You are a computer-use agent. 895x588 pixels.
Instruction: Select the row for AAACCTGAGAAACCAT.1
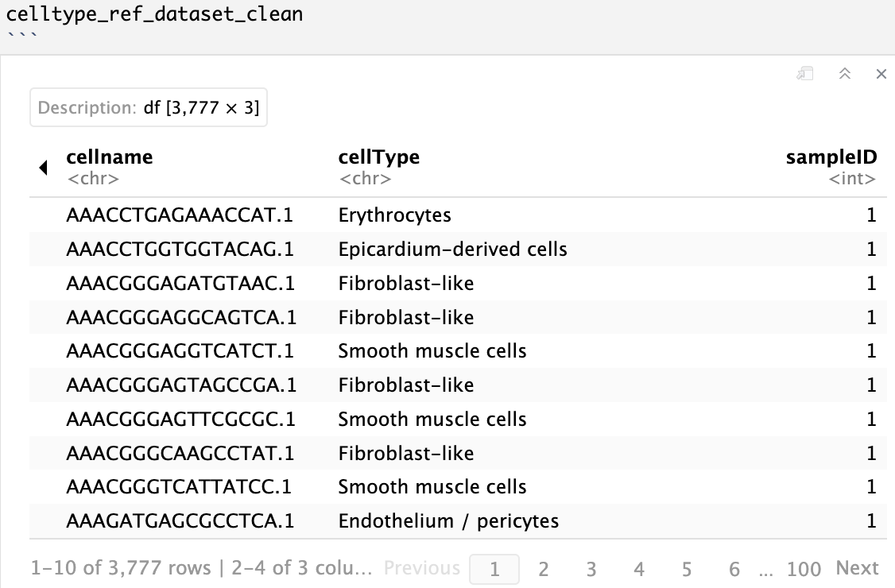180,215
